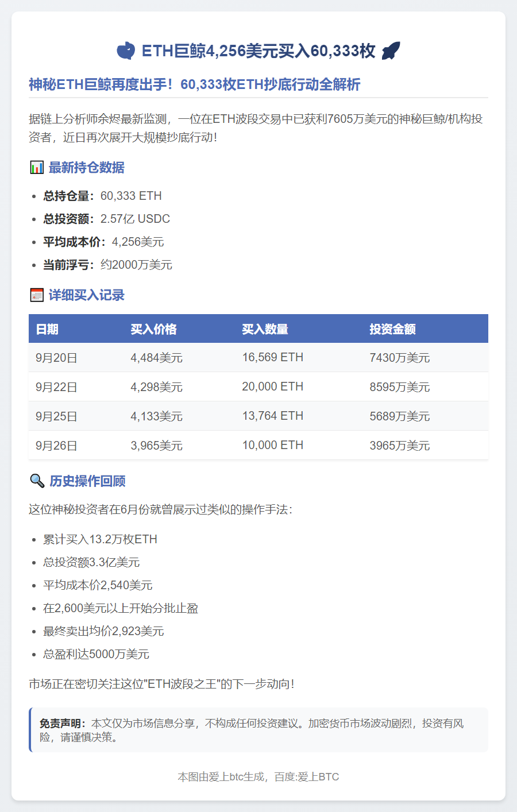Click the 最新持仓数据 section heading
The height and width of the screenshot is (812, 517).
pyautogui.click(x=86, y=168)
